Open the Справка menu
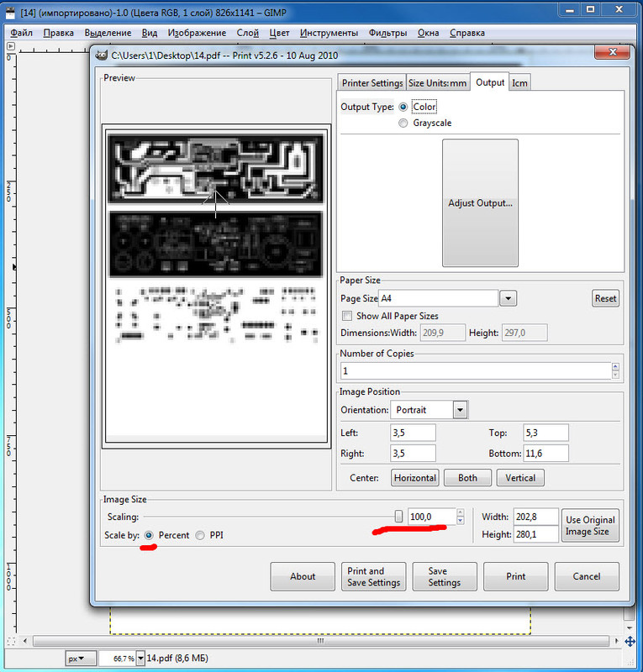 (467, 33)
